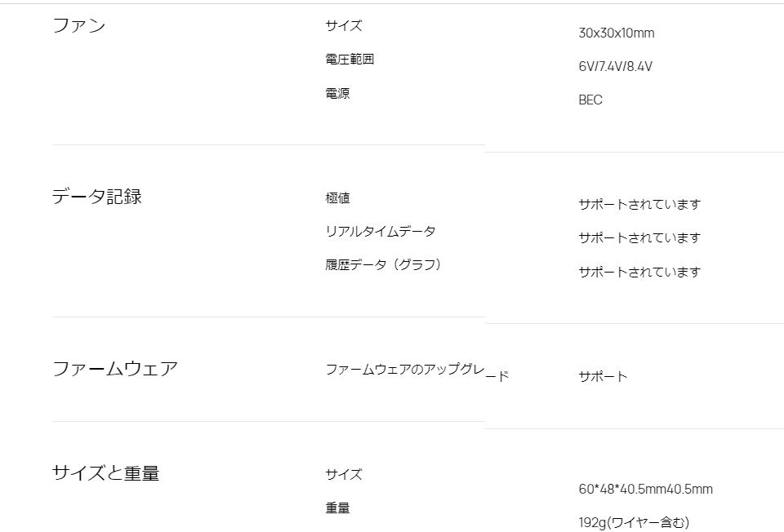
Task: Click the ファームウェア section heading
Action: [x=115, y=369]
